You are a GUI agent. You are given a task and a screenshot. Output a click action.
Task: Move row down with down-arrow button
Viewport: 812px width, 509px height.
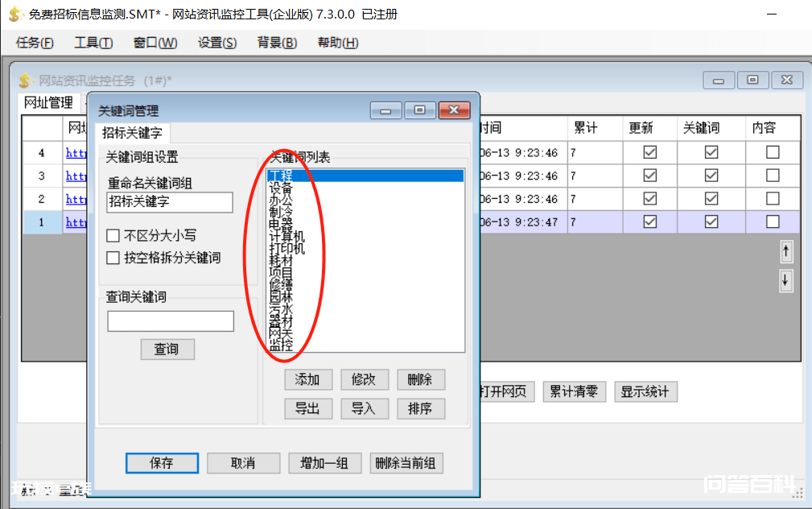(786, 281)
